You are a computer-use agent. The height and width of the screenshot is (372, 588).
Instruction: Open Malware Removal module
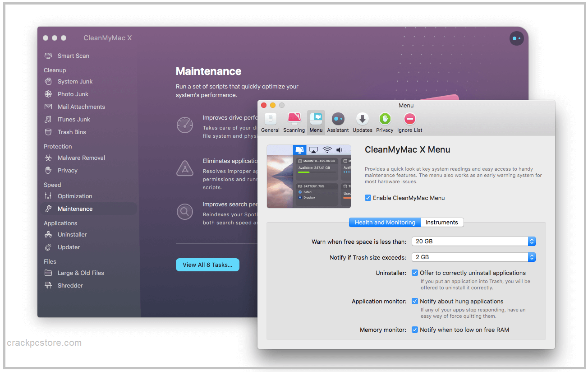pyautogui.click(x=75, y=158)
